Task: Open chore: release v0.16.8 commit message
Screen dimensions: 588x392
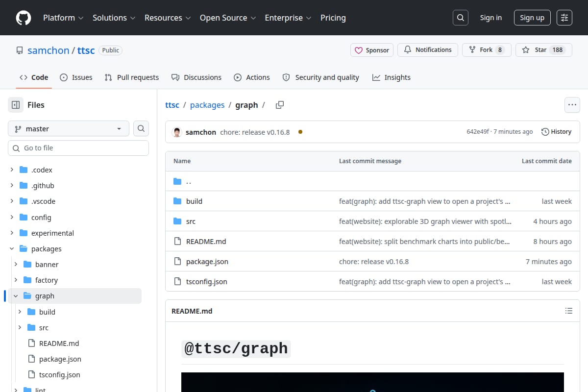Action: click(x=255, y=132)
